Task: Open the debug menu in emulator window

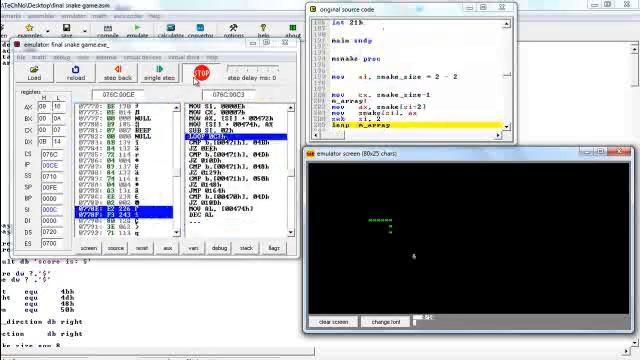Action: pyautogui.click(x=62, y=58)
